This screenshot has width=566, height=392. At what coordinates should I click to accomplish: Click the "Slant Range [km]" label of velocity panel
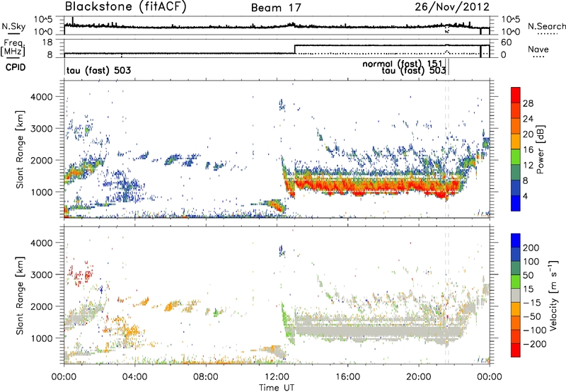pos(20,296)
